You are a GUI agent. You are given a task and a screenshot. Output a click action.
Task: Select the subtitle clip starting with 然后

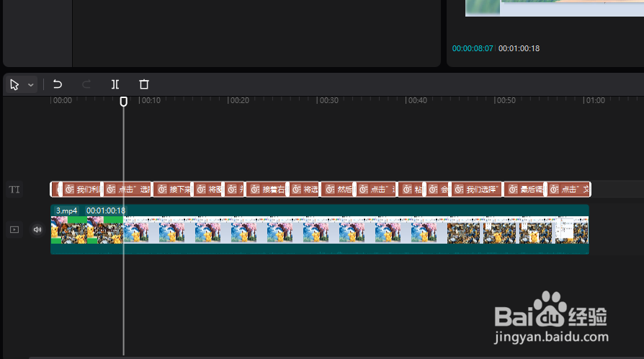pos(339,189)
